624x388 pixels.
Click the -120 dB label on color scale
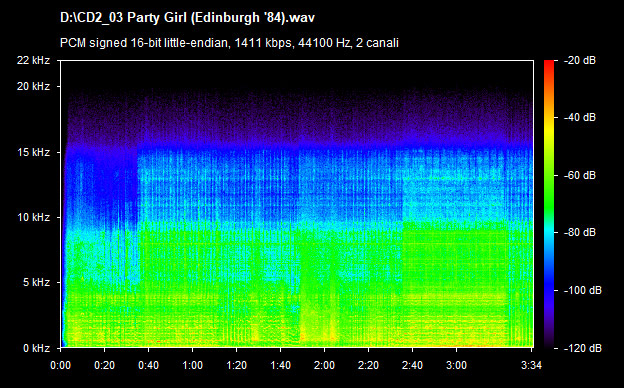click(x=583, y=348)
